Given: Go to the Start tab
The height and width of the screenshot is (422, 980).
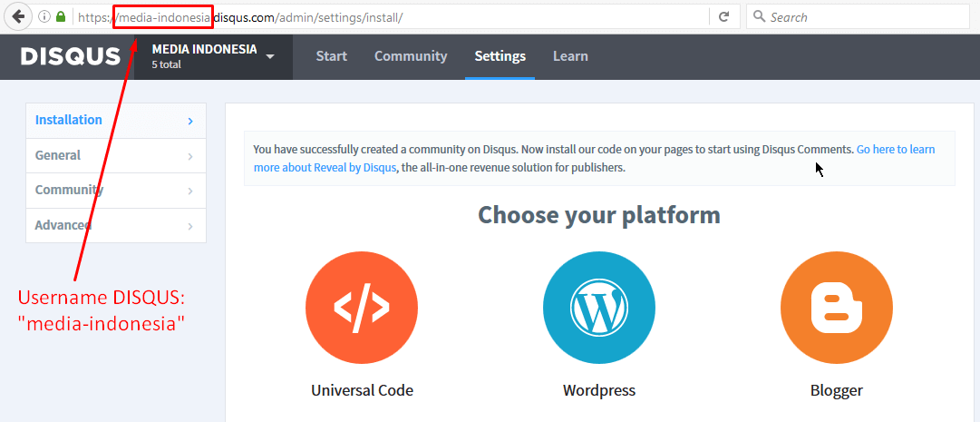Looking at the screenshot, I should point(331,56).
